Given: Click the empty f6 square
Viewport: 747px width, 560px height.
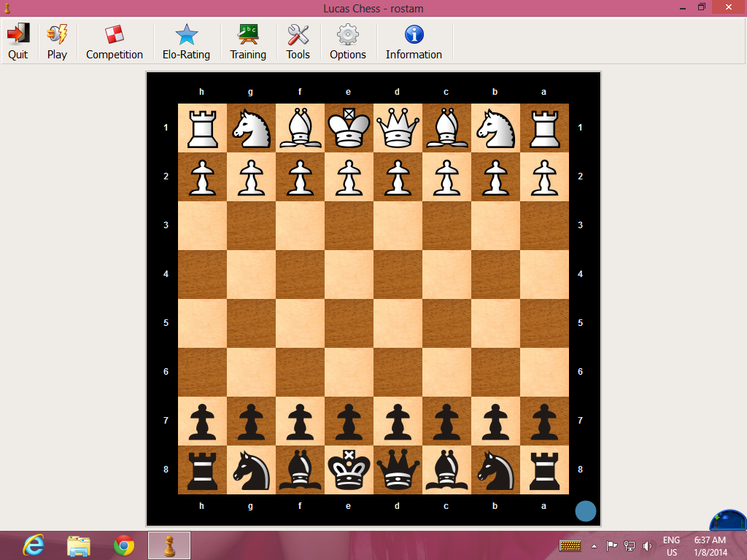Looking at the screenshot, I should pos(300,372).
